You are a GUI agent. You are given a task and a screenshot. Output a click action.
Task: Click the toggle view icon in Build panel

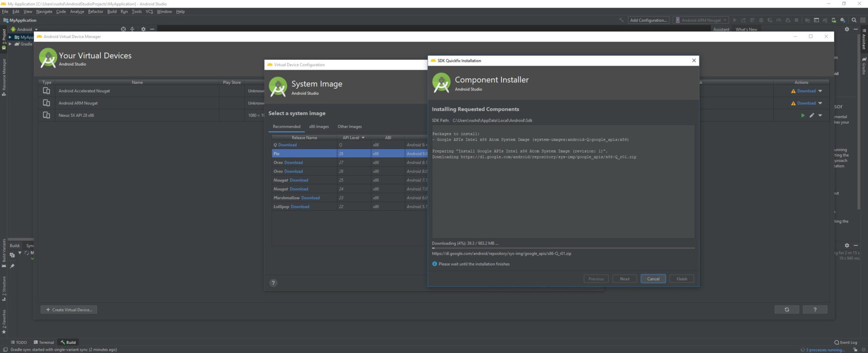coord(12,255)
